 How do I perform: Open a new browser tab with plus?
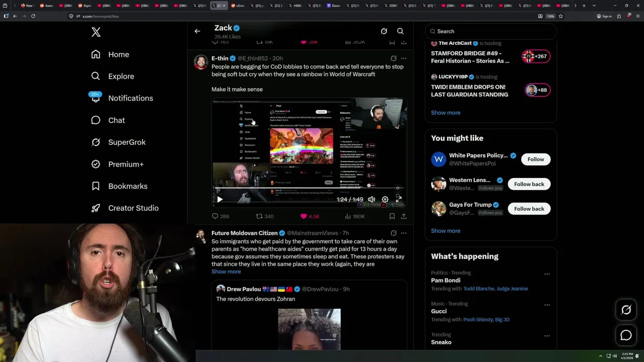click(584, 6)
